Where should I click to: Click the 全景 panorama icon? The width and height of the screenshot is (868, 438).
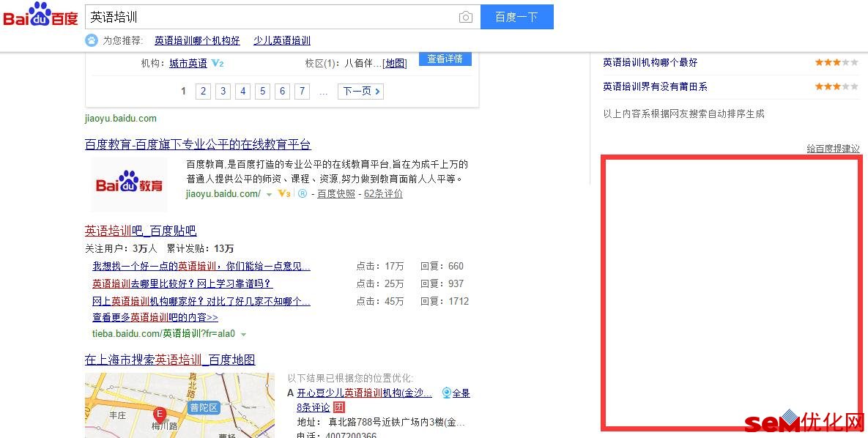(448, 393)
